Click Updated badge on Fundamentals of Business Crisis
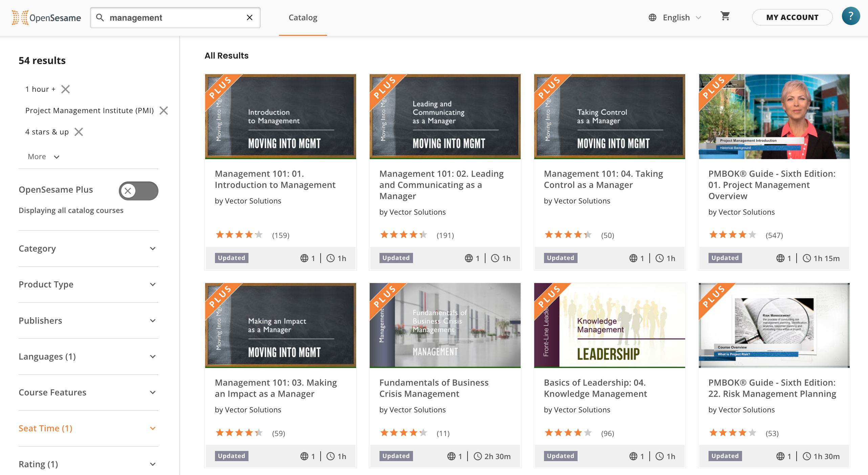Screen dimensions: 868x475 click(x=396, y=456)
